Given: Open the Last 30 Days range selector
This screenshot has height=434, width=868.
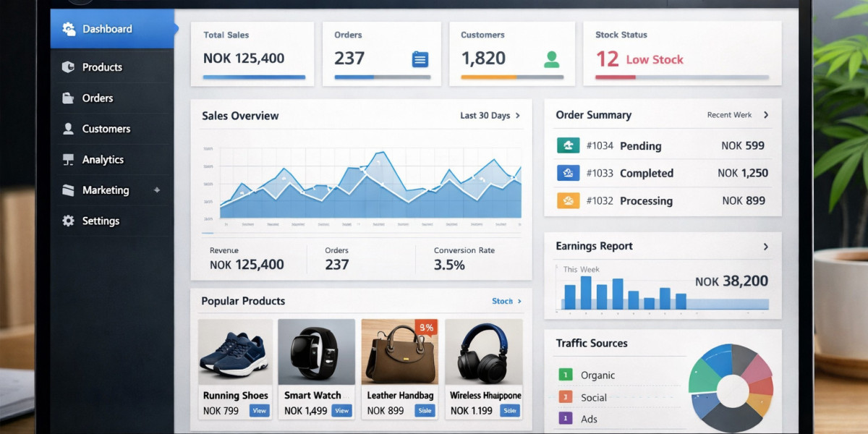Looking at the screenshot, I should click(490, 116).
